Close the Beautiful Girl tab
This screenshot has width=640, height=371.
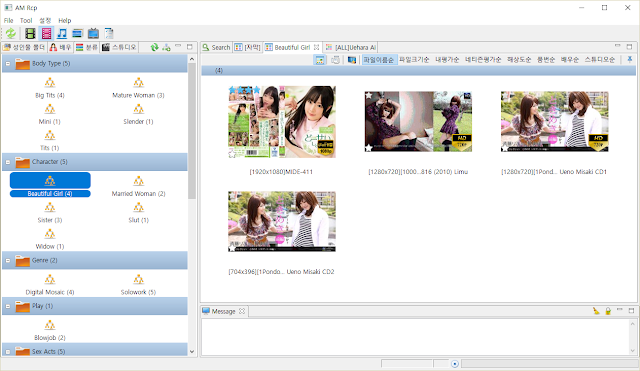point(316,47)
